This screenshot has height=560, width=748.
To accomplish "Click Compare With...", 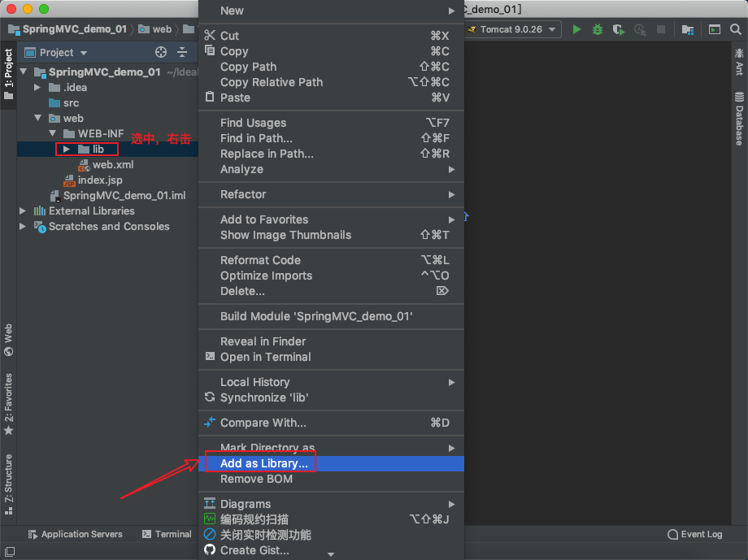I will tap(331, 423).
